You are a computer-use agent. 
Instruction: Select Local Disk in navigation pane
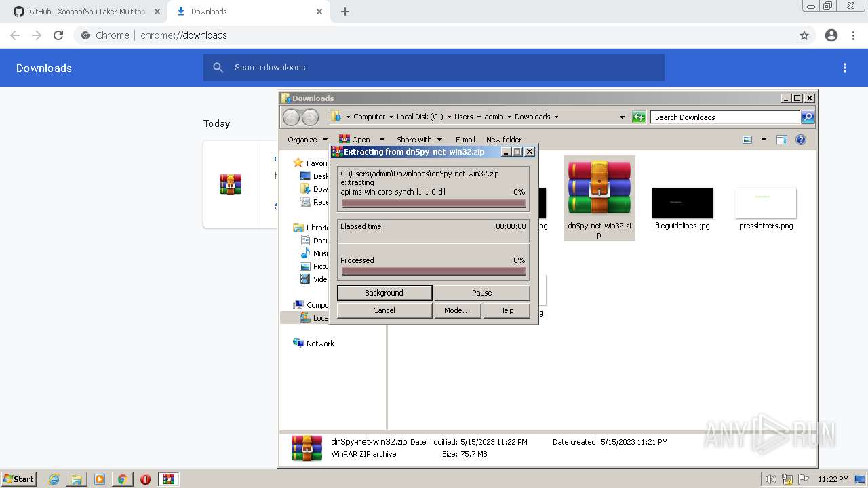coord(314,318)
